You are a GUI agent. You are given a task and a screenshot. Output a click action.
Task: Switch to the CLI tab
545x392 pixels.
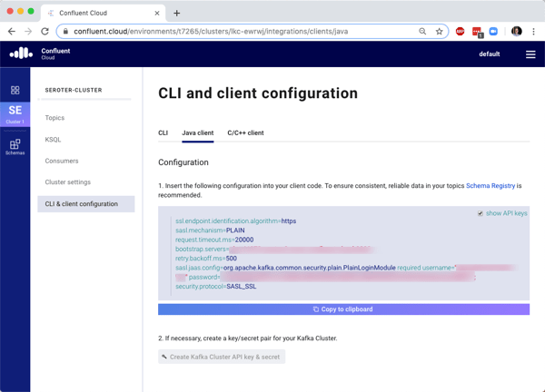click(x=163, y=132)
